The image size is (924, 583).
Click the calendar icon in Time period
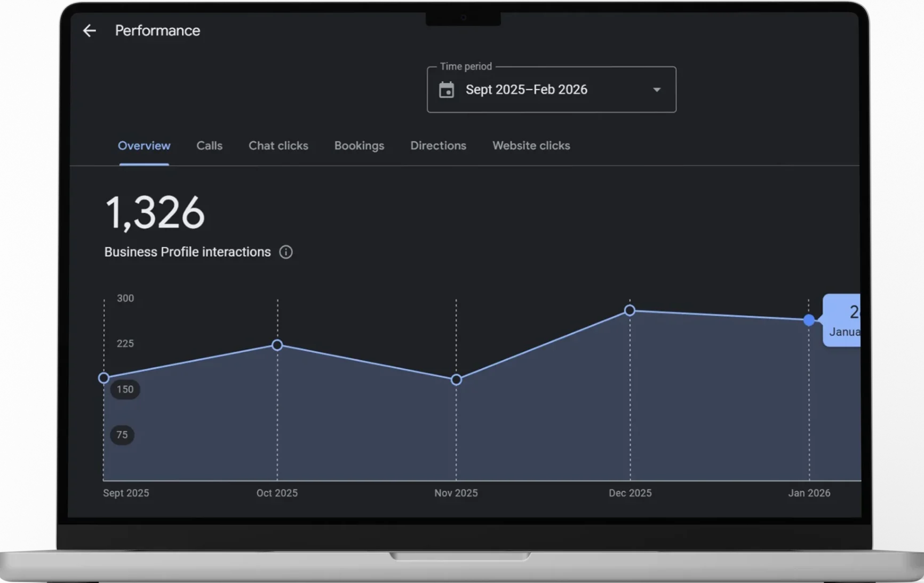[x=447, y=90]
